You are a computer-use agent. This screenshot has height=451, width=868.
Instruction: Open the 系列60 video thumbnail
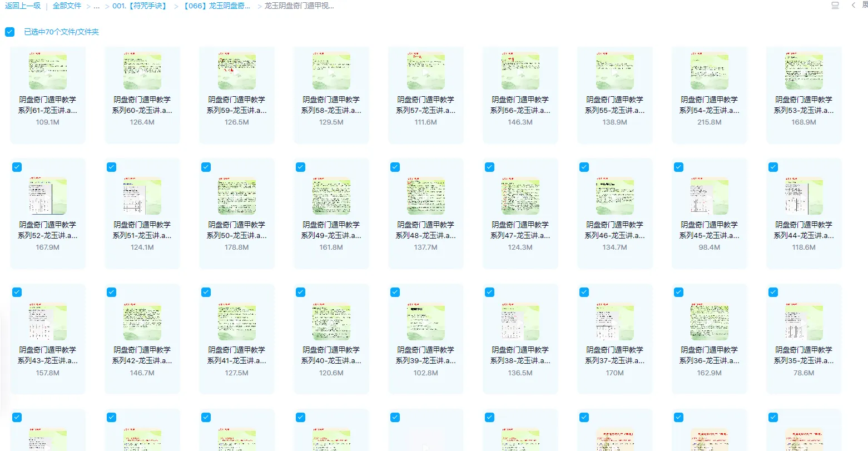coord(142,71)
